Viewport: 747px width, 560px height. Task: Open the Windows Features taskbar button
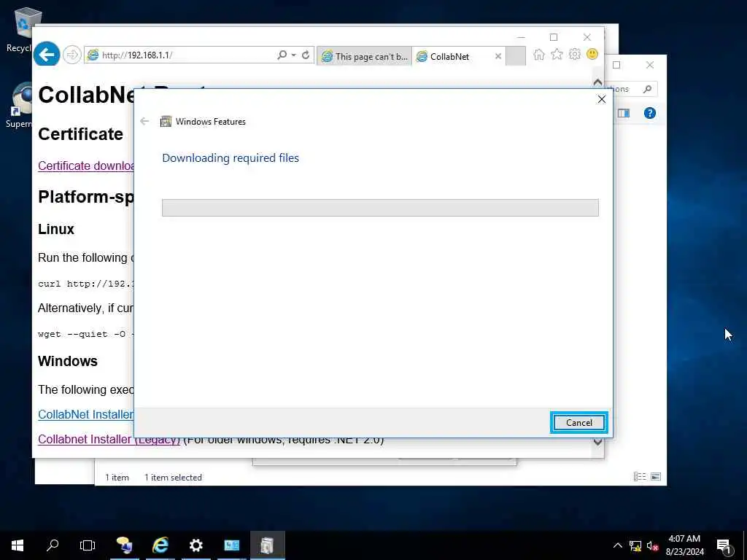[267, 545]
